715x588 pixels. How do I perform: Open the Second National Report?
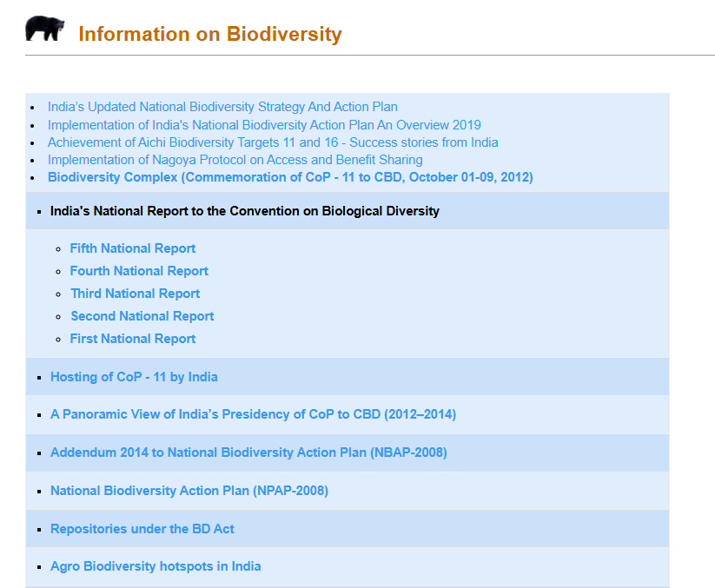(142, 316)
